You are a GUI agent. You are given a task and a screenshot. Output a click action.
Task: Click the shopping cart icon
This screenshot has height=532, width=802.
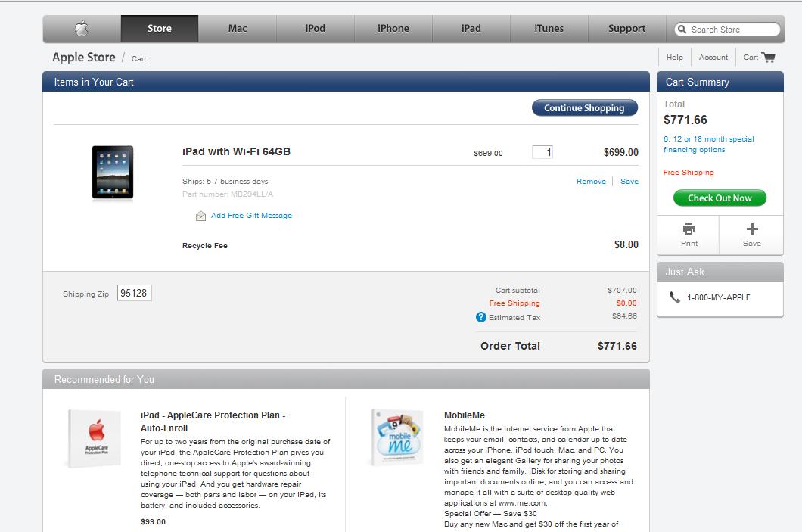coord(768,58)
